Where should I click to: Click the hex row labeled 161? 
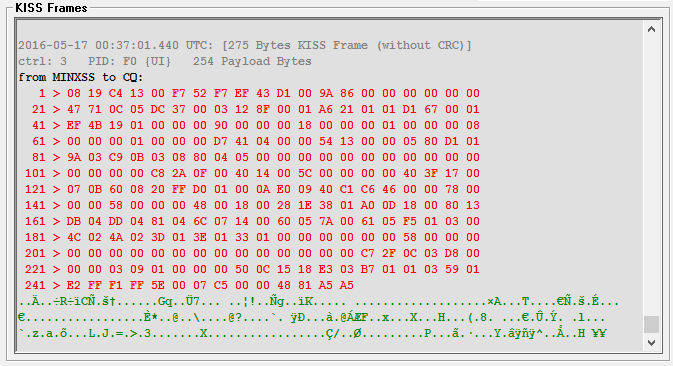pos(252,221)
